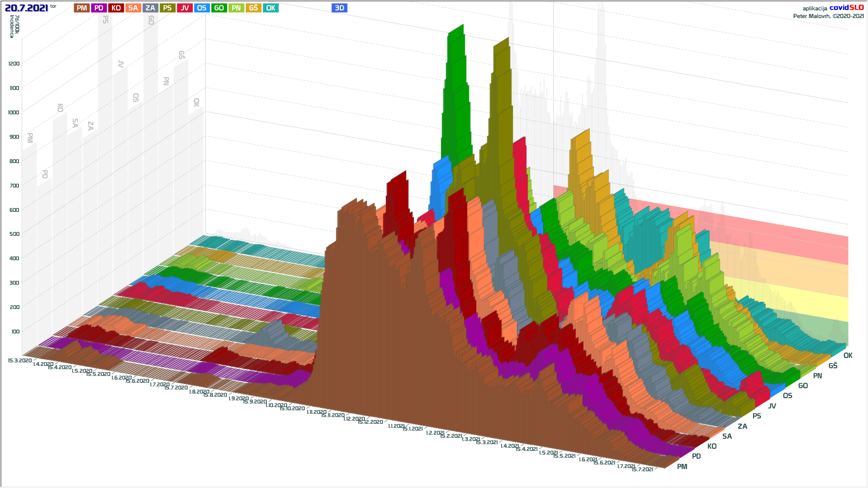Click the GO green region button

pos(219,8)
